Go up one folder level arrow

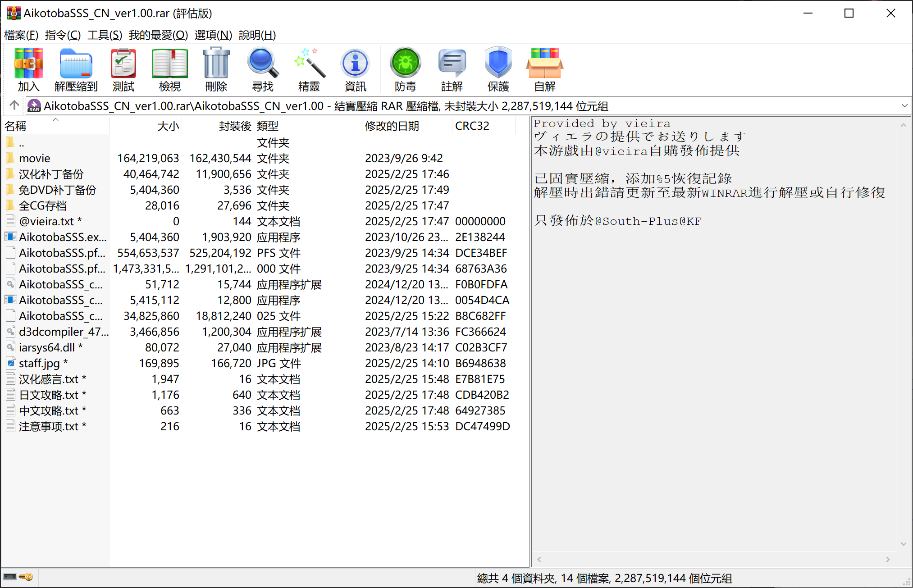tap(14, 105)
